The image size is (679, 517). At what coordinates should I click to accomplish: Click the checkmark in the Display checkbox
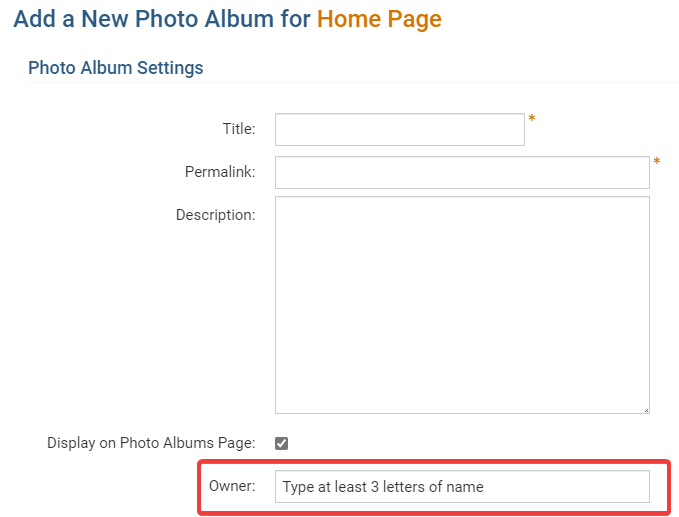click(x=282, y=443)
